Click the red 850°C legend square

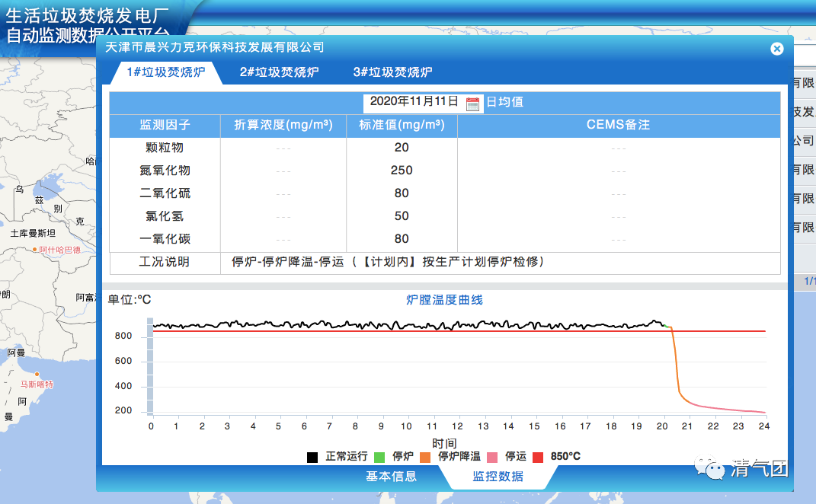538,457
